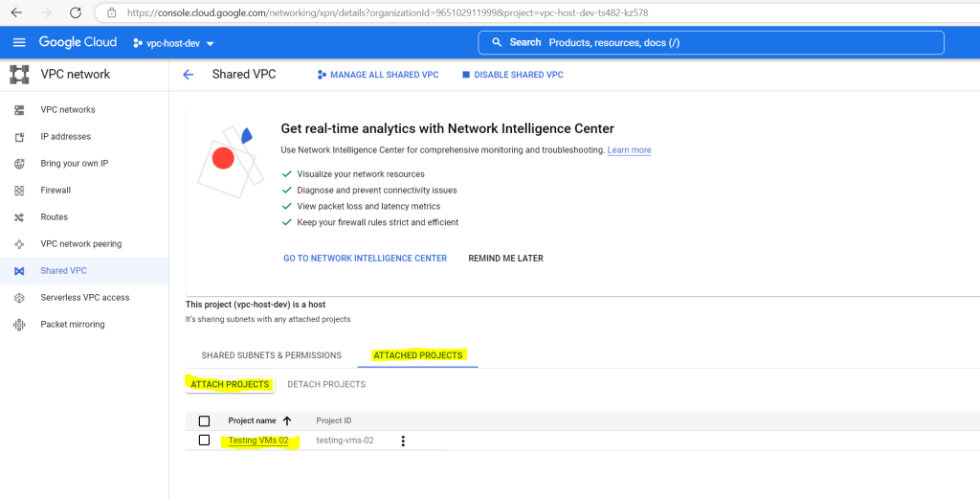Click the Shared VPC sidebar icon
Viewport: 980px width, 499px height.
click(x=19, y=271)
